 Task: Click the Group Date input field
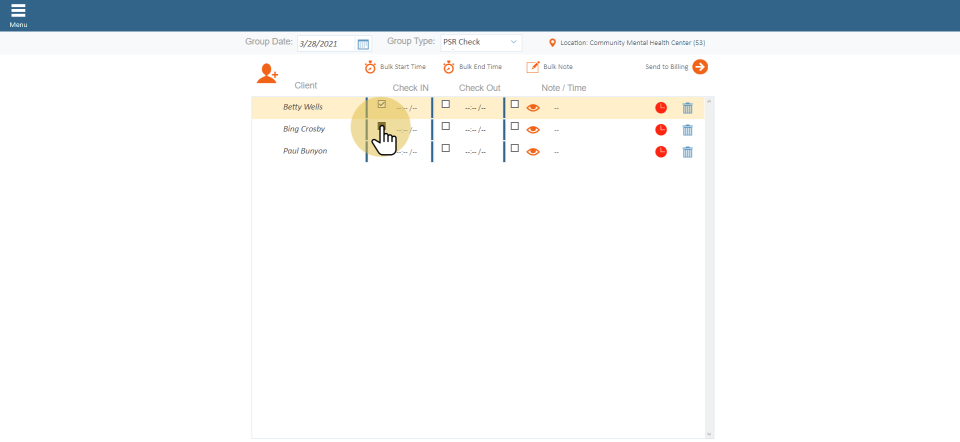326,44
